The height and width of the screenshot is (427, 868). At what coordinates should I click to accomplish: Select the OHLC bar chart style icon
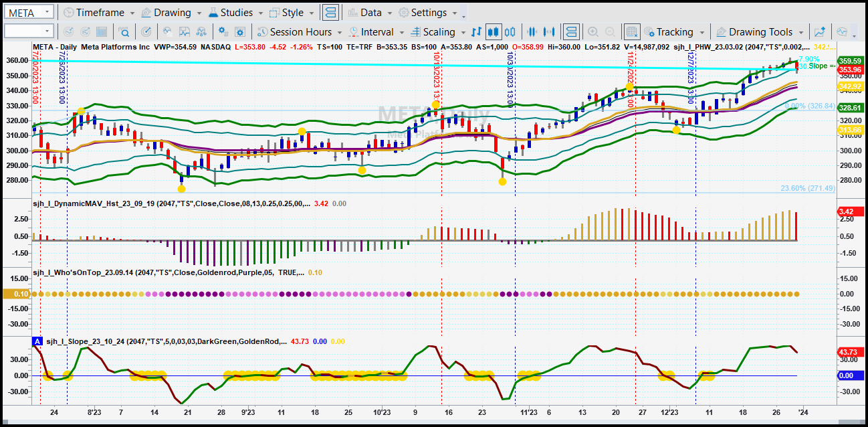pos(477,31)
